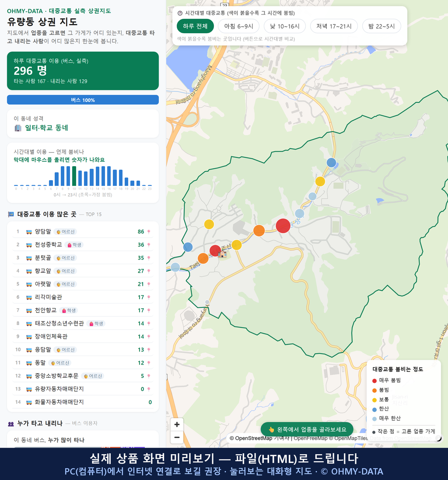Zoom in with the map plus button
The width and height of the screenshot is (448, 480).
[x=177, y=424]
